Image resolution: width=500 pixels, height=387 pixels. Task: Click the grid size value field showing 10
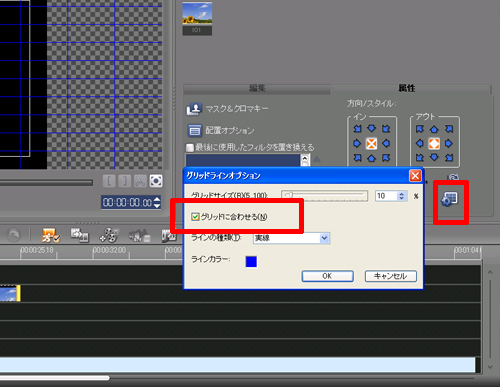point(386,196)
